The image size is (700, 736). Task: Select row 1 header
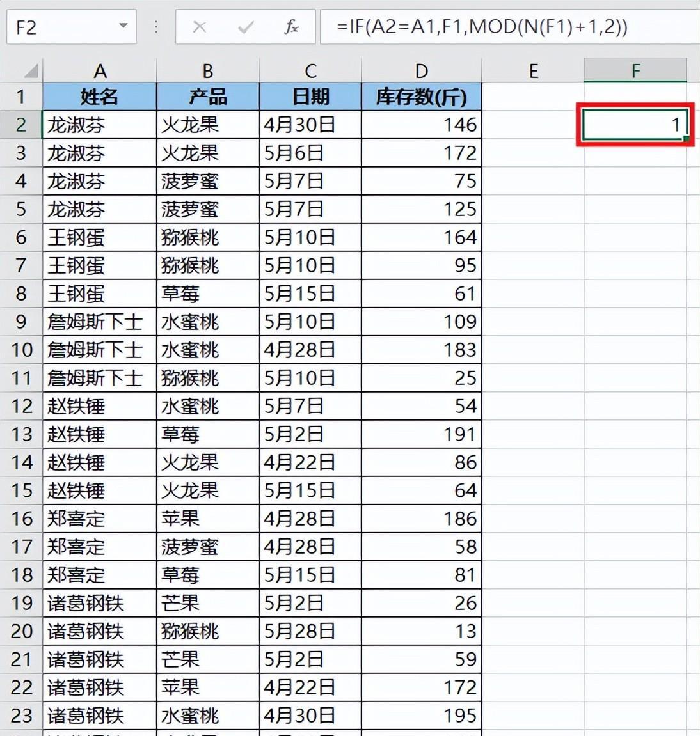tap(21, 97)
